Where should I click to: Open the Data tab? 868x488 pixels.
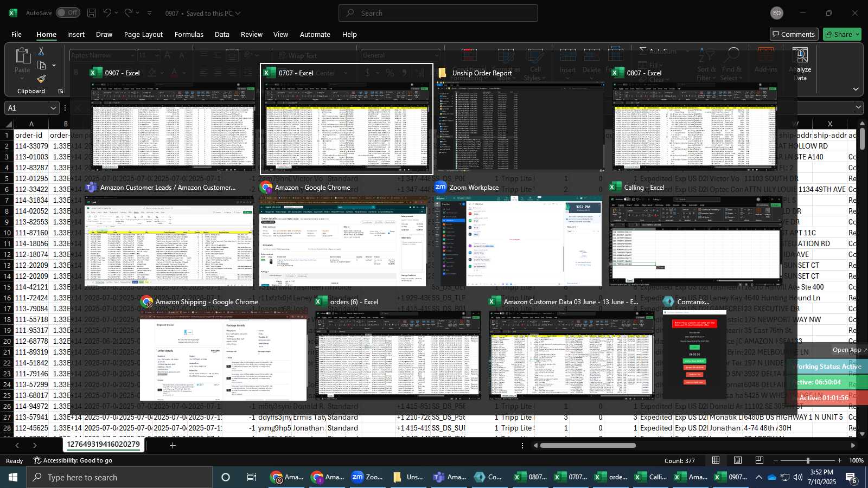click(x=222, y=34)
